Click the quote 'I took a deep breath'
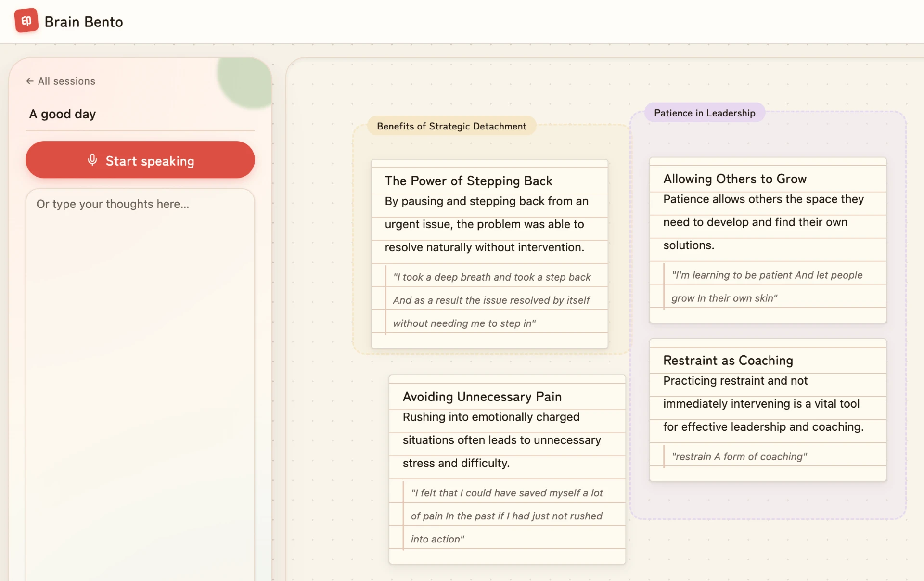Image resolution: width=924 pixels, height=581 pixels. (x=491, y=300)
